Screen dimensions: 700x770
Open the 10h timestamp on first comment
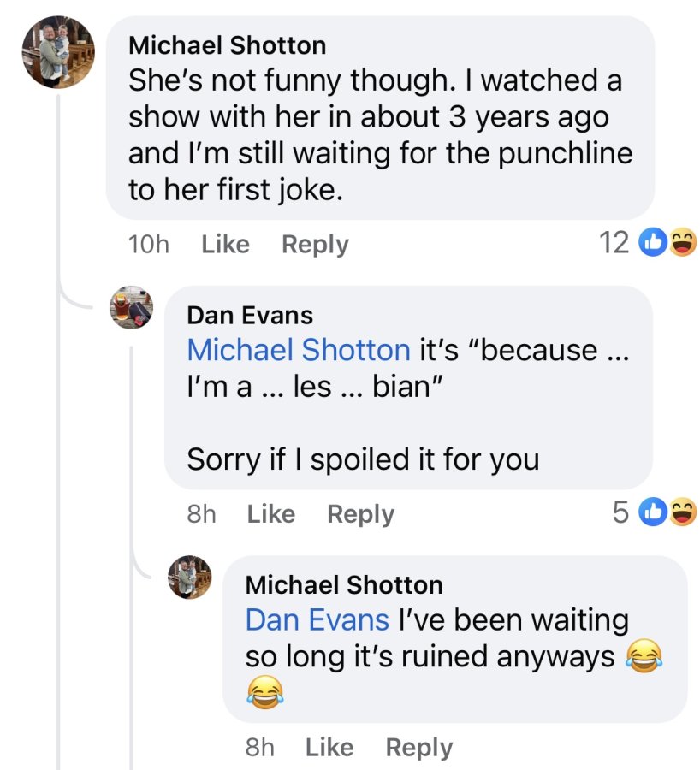(x=148, y=244)
